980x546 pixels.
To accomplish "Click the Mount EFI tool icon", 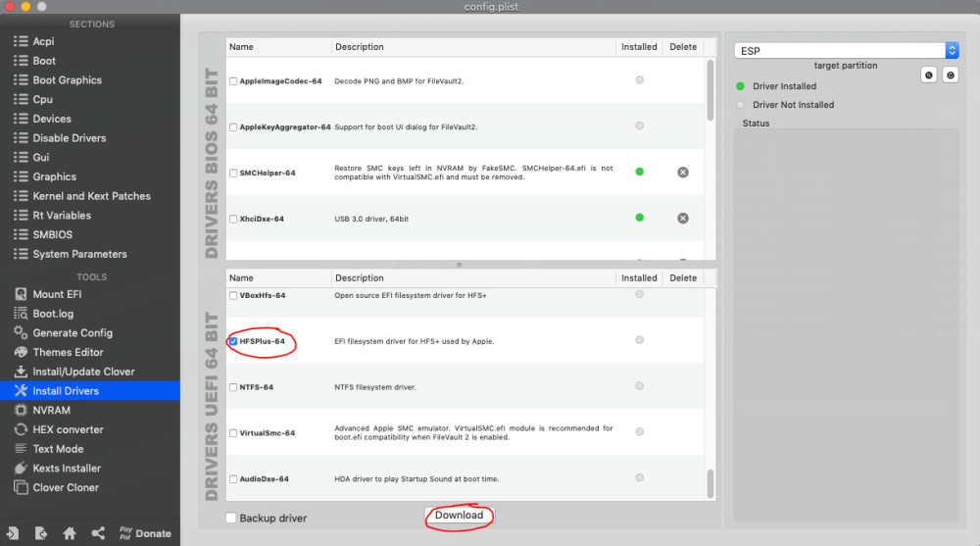I will click(x=21, y=295).
